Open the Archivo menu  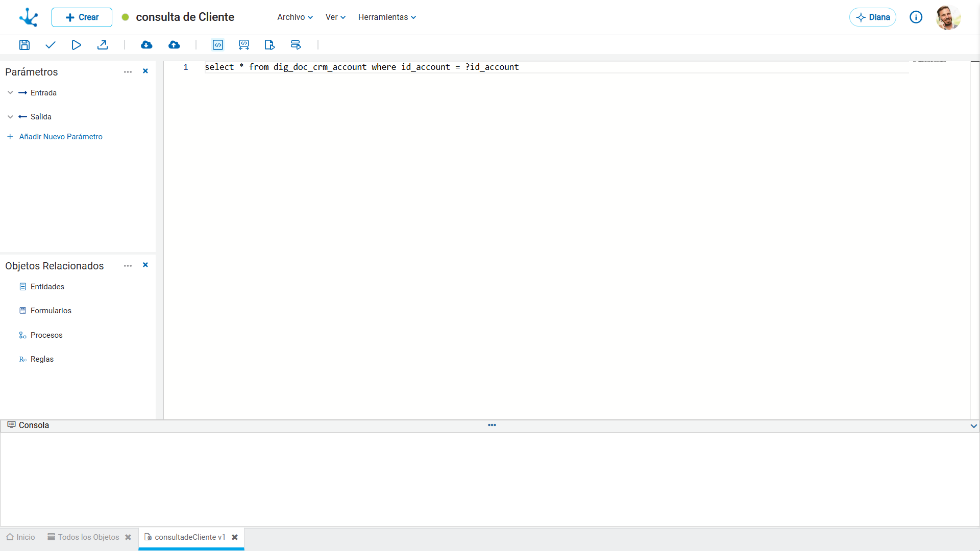point(295,17)
